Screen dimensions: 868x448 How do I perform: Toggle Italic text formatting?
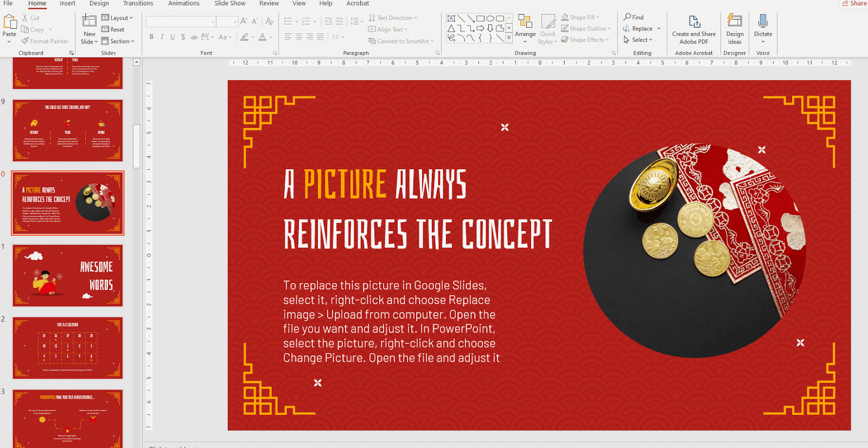pos(162,37)
